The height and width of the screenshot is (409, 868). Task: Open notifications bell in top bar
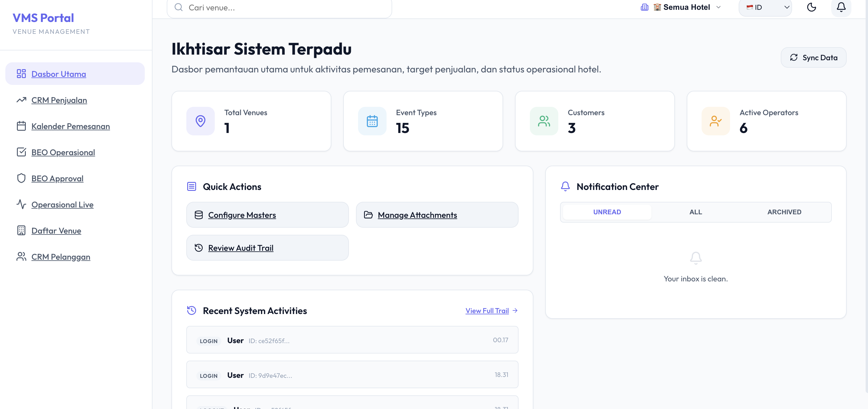pyautogui.click(x=841, y=7)
